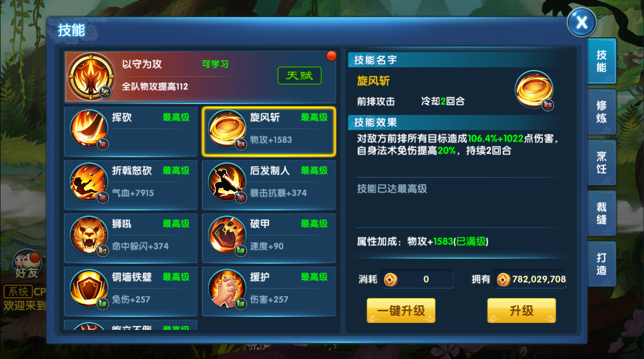
Task: Click the 升级 upgrade button
Action: [x=521, y=310]
